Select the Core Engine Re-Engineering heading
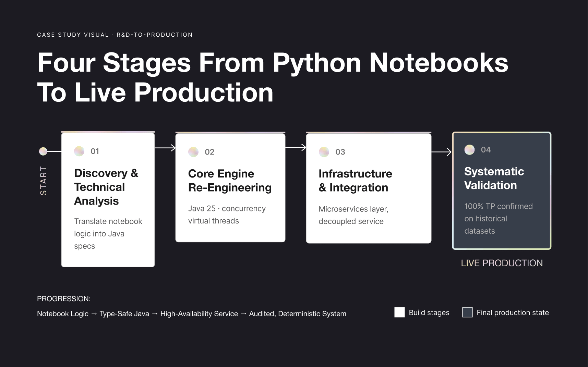Image resolution: width=588 pixels, height=367 pixels. [x=230, y=181]
